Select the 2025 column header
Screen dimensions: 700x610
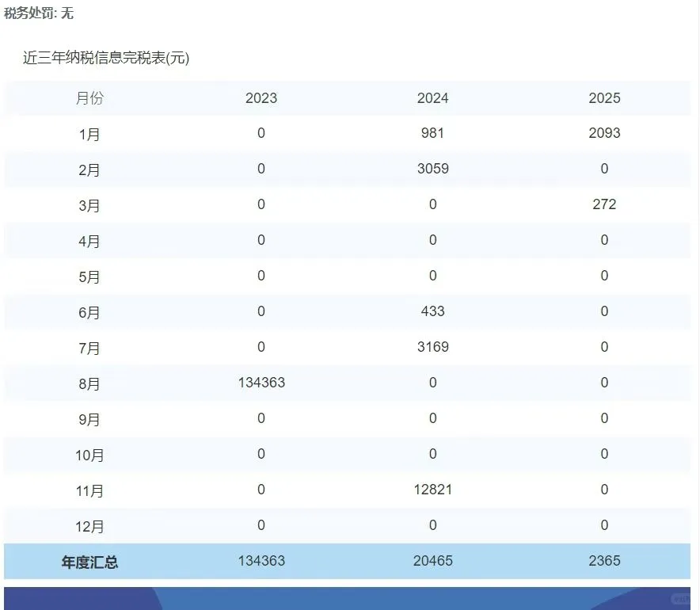click(604, 98)
